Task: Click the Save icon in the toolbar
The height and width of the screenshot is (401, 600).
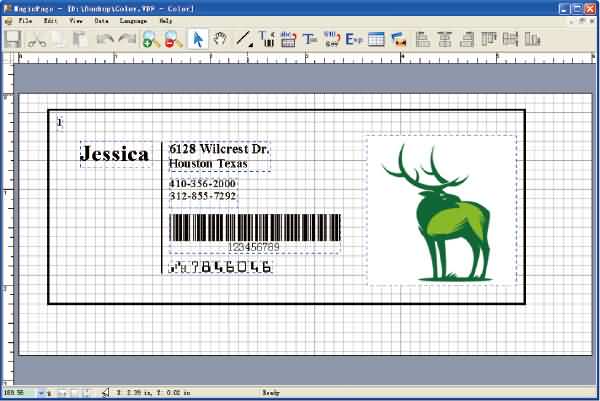Action: 13,40
